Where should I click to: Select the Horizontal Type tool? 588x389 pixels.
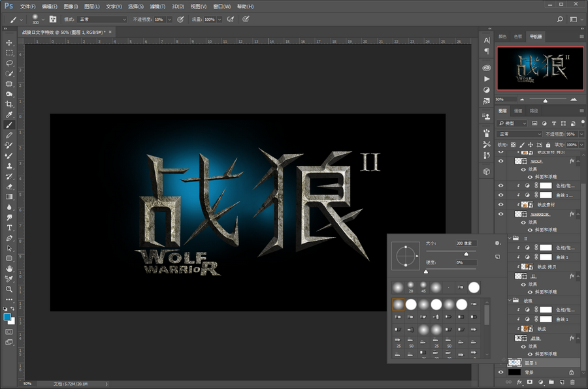point(9,228)
